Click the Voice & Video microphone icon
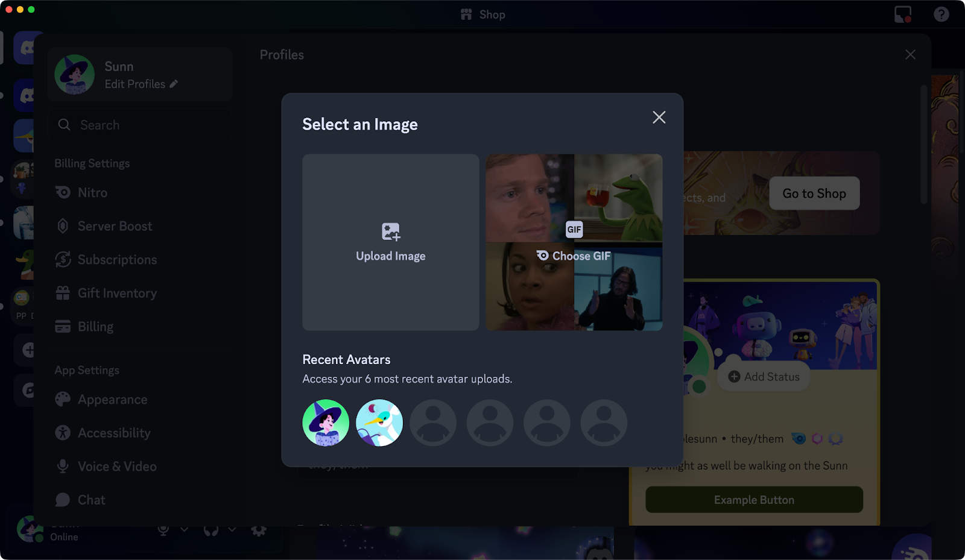Screen dimensions: 965x560 [63, 466]
